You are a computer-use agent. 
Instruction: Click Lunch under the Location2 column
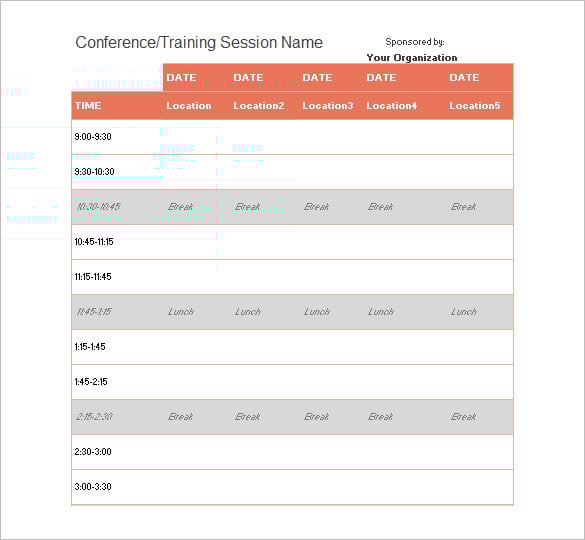(248, 312)
